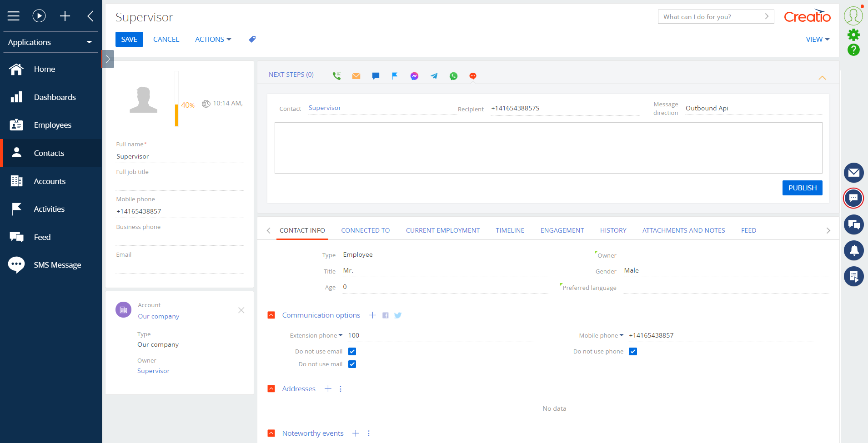Uncheck the Do not use email checkbox
Screen dimensions: 868x443
352,351
